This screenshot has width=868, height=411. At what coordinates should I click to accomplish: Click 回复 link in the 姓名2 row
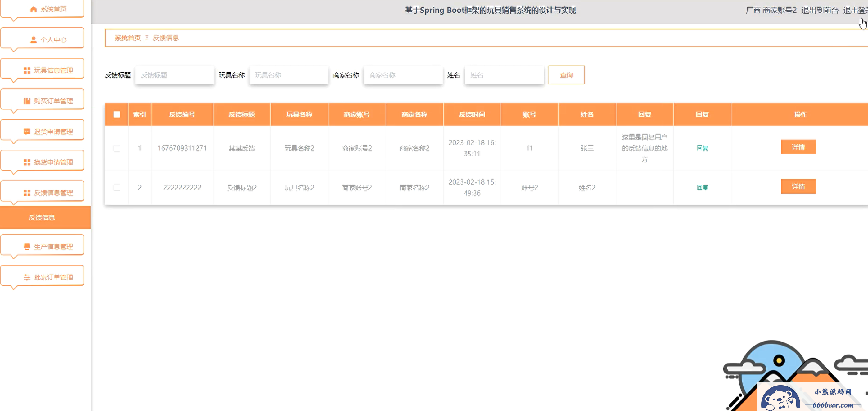tap(702, 187)
